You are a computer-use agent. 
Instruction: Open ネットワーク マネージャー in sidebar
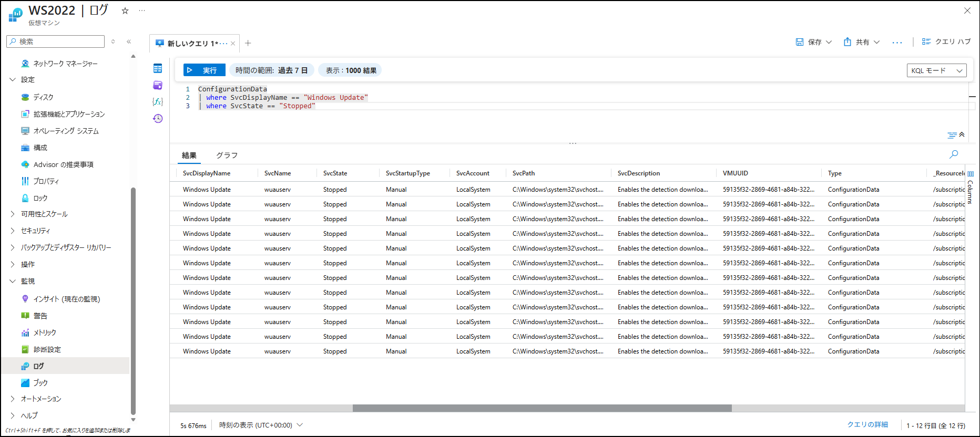point(66,64)
